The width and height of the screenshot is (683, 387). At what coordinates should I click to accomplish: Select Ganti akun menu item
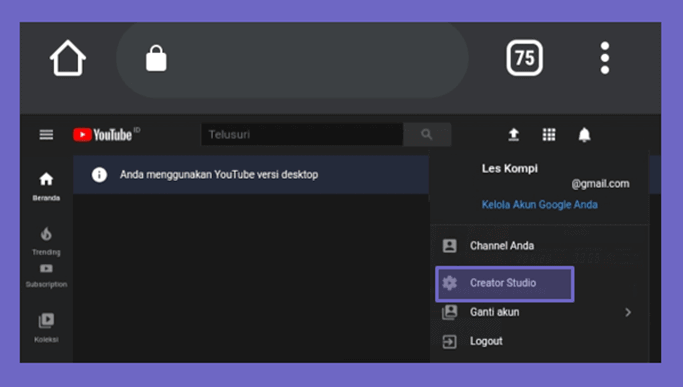click(x=539, y=312)
